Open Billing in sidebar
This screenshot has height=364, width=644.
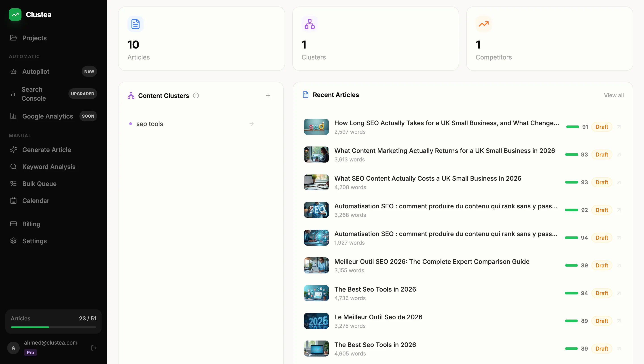(53, 224)
